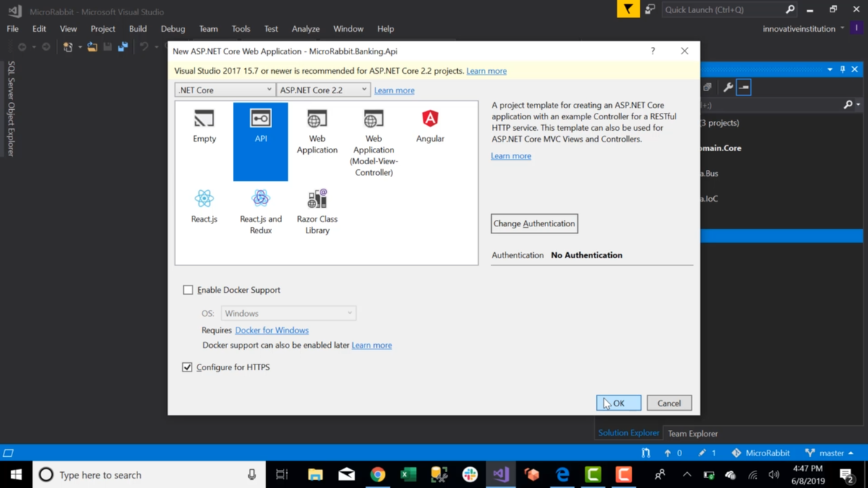Select the Empty project template

(x=204, y=126)
